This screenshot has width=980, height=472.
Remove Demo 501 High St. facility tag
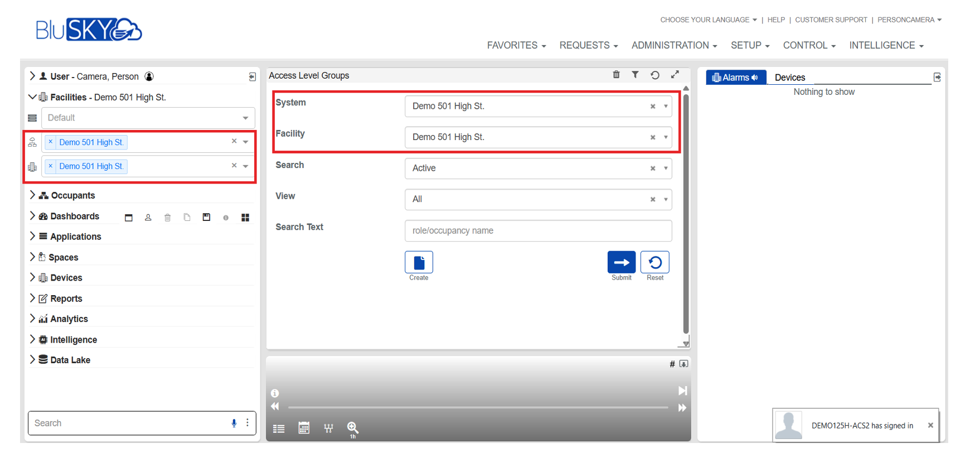[51, 166]
